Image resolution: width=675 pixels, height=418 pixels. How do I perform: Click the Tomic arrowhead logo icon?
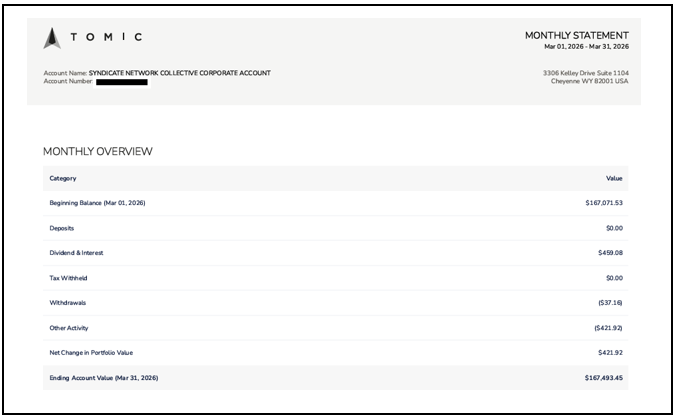[x=52, y=38]
